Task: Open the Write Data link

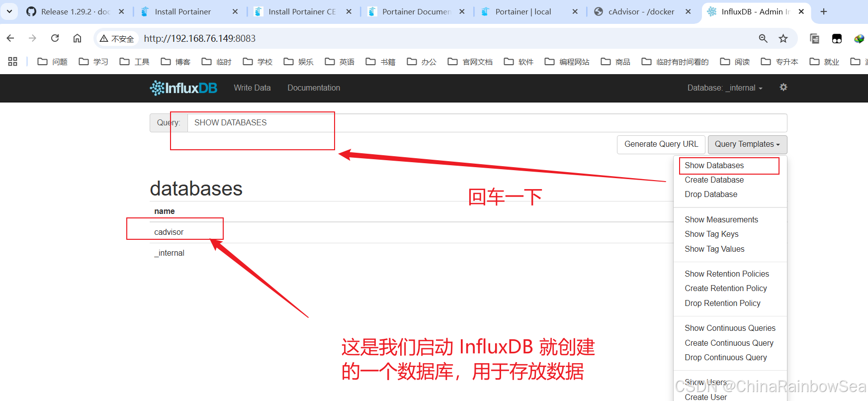Action: [x=252, y=88]
